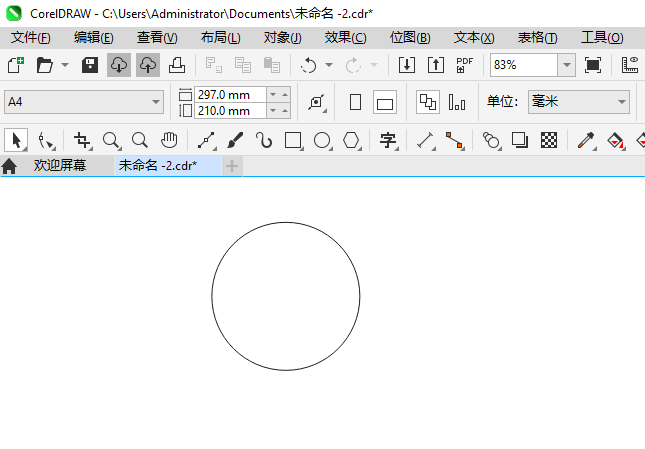Select the LiveSketch curve tool
The image size is (645, 449).
point(264,141)
